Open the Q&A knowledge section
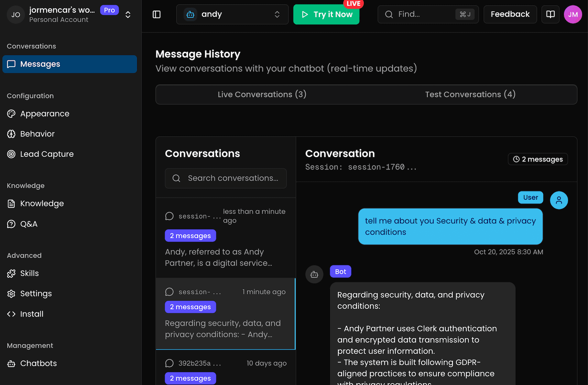This screenshot has height=385, width=588. click(x=29, y=224)
